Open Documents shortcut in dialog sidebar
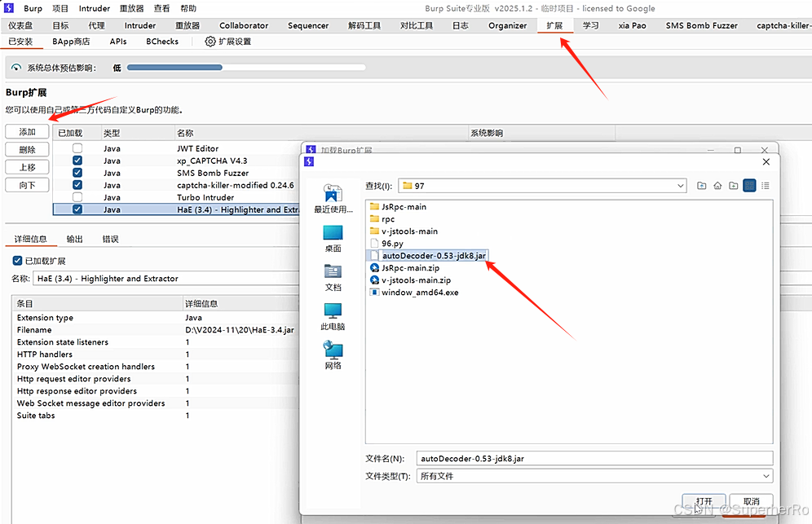Screen dimensions: 812x524 point(333,278)
